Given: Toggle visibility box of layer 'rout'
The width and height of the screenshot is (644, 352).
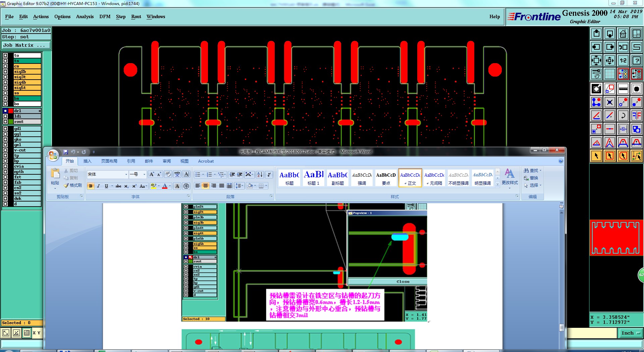Looking at the screenshot, I should tap(5, 122).
